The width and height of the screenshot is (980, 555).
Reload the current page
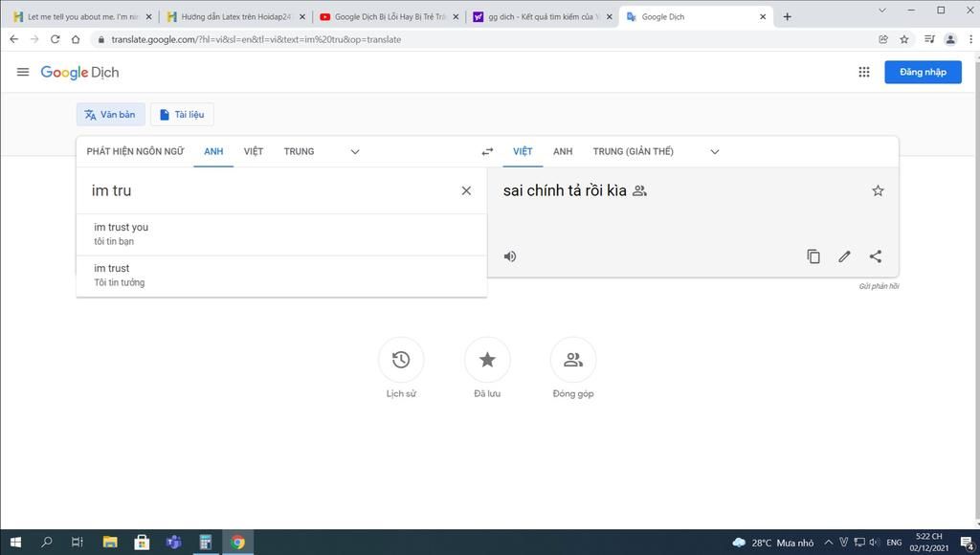(55, 39)
